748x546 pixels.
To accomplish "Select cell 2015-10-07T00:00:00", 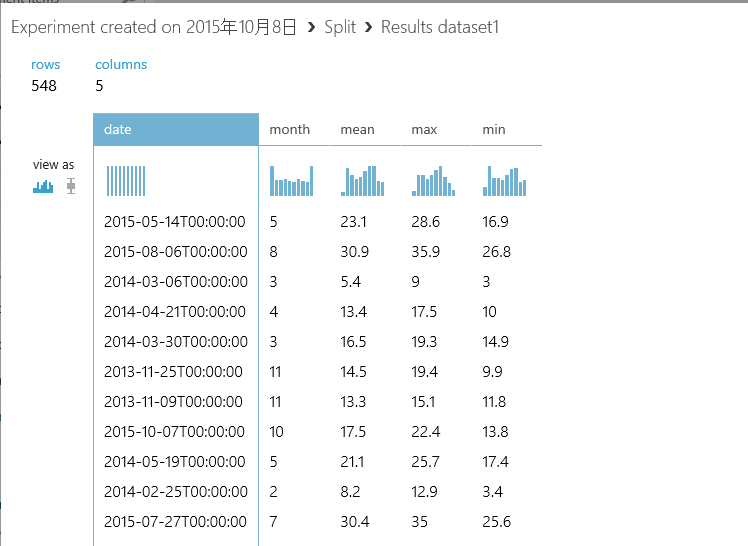I will point(174,432).
